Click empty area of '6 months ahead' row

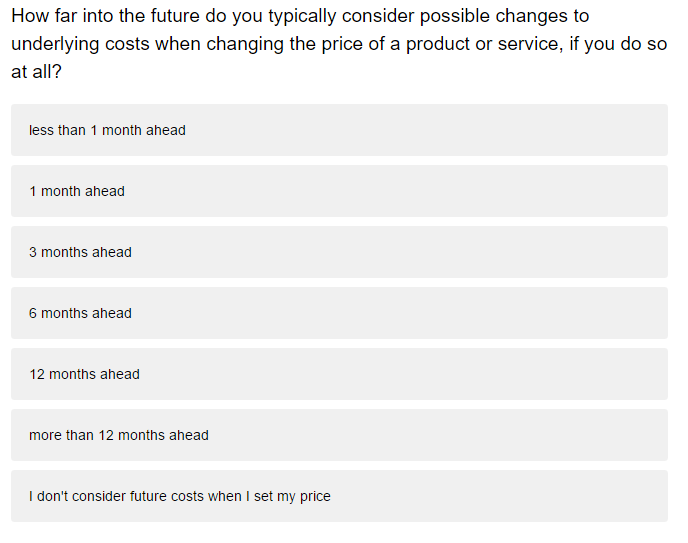pyautogui.click(x=395, y=313)
